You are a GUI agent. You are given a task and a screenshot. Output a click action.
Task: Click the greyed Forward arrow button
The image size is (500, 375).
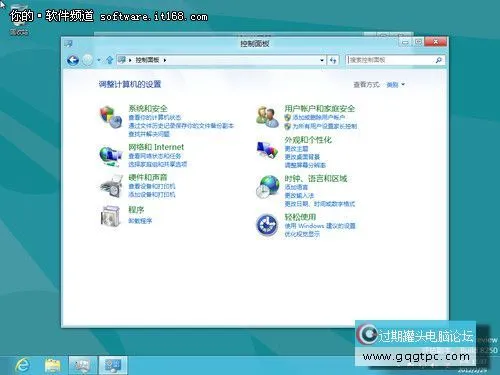(x=88, y=60)
